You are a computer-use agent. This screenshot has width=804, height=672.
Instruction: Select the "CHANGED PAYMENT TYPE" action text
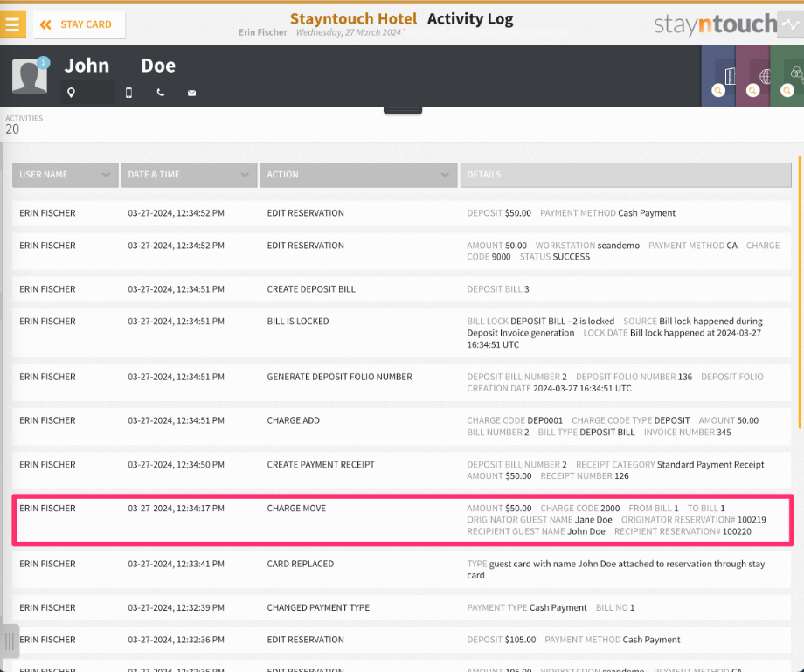click(318, 607)
